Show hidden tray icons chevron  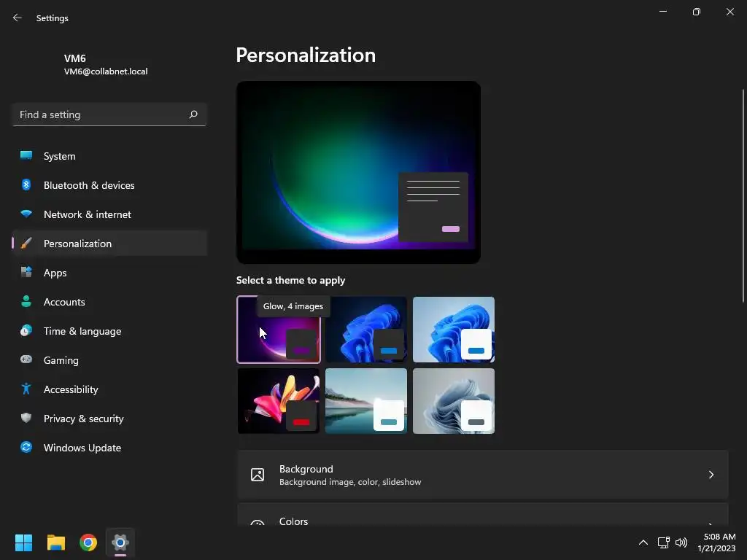[x=643, y=542]
